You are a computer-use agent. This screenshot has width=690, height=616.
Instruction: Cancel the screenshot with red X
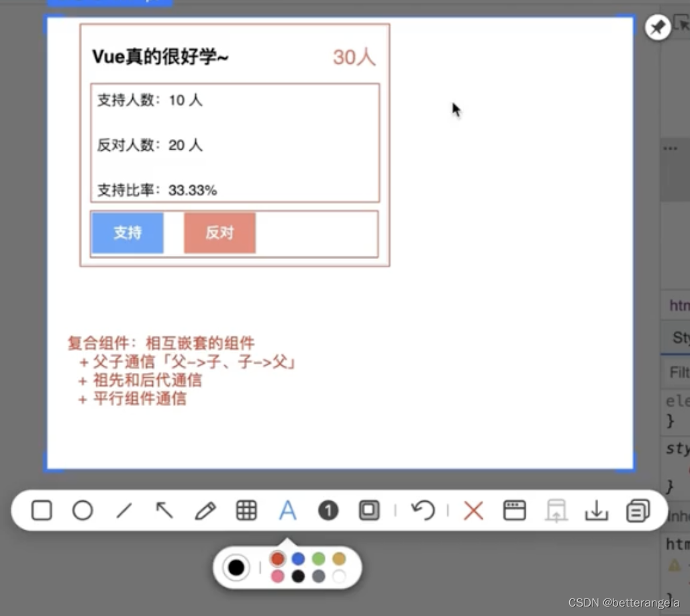pyautogui.click(x=473, y=511)
